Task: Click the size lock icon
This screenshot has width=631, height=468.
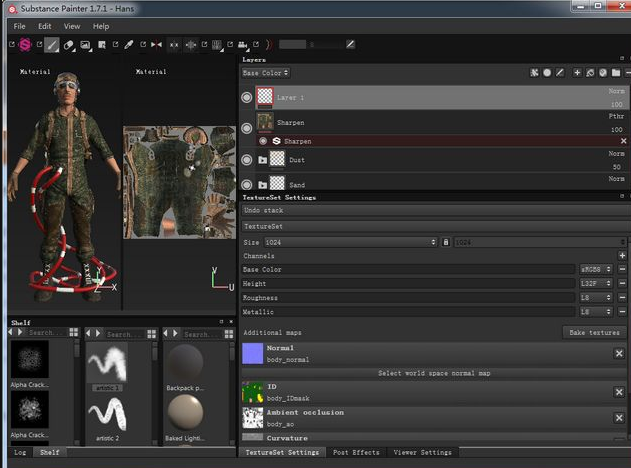Action: point(446,242)
